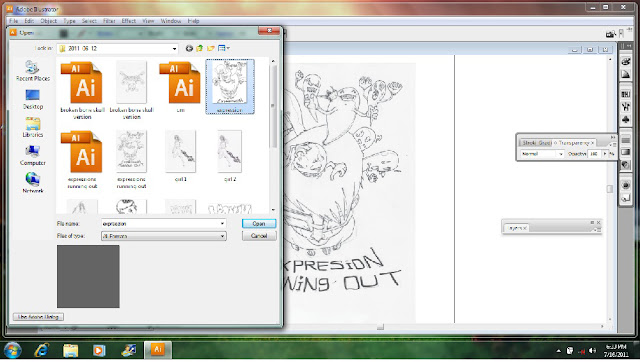Open the Appearance panel icon
The width and height of the screenshot is (640, 362).
click(626, 185)
